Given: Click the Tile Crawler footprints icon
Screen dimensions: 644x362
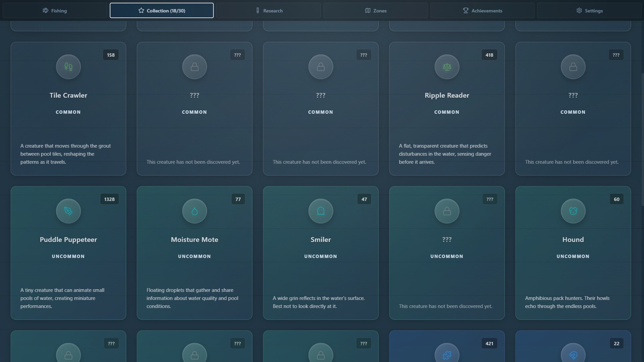Looking at the screenshot, I should 68,67.
